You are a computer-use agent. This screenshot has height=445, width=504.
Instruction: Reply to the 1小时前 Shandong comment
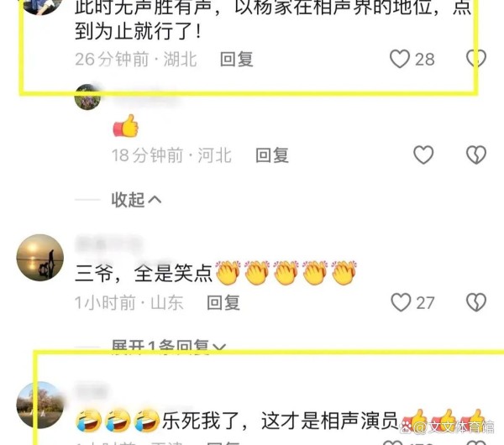click(x=223, y=302)
